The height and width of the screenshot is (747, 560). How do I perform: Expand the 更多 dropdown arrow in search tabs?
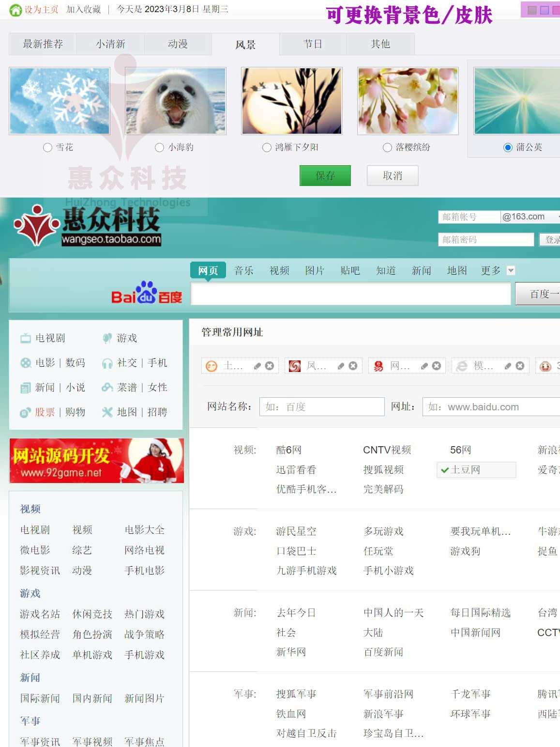click(511, 270)
